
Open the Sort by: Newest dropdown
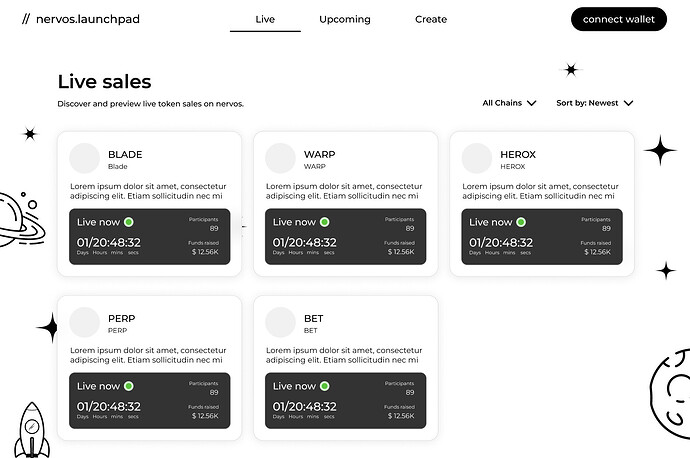click(595, 103)
